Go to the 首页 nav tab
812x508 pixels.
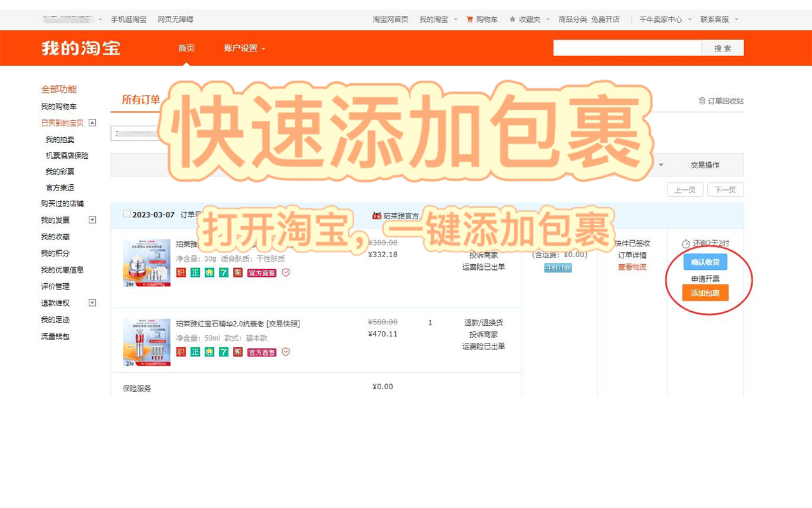click(x=187, y=48)
